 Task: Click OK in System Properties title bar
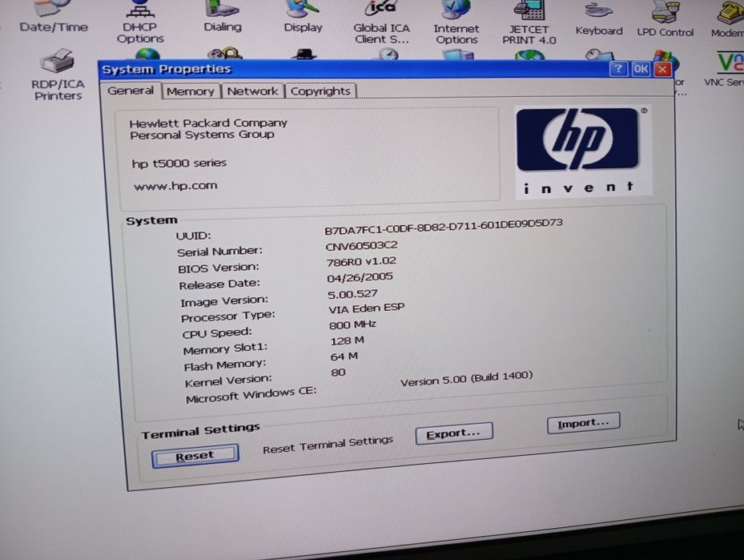(641, 69)
